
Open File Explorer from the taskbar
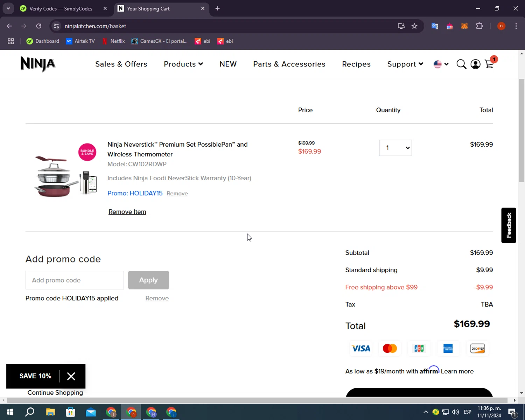pyautogui.click(x=50, y=412)
